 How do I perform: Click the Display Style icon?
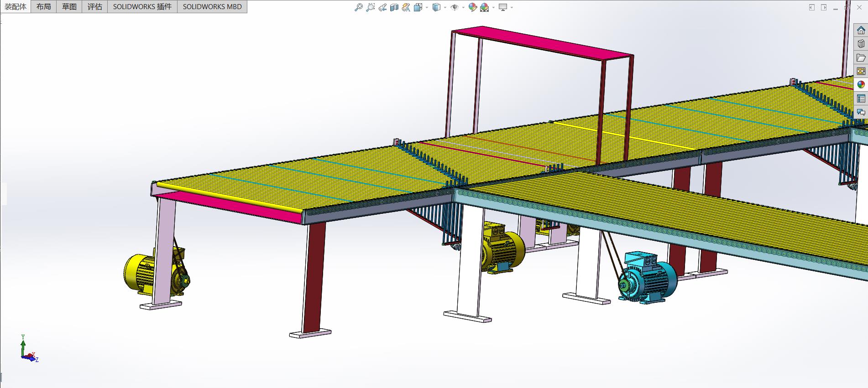(436, 7)
